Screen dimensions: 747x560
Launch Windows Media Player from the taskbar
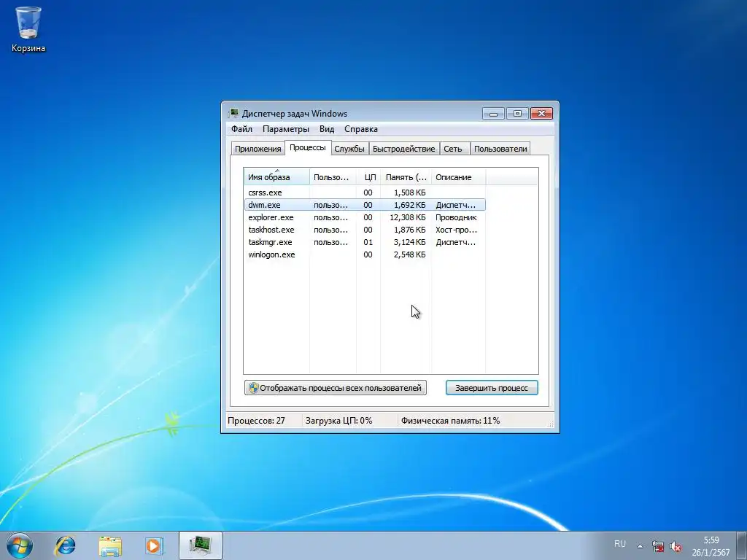tap(154, 545)
